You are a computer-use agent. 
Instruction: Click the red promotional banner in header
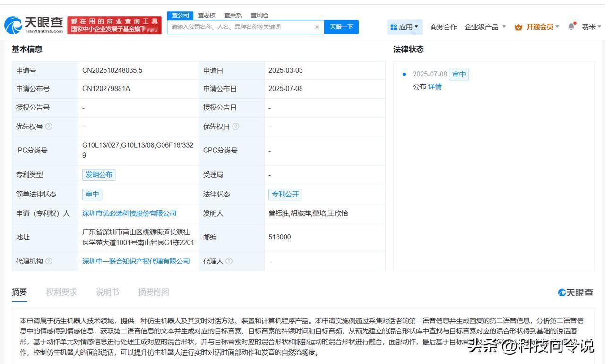[114, 25]
